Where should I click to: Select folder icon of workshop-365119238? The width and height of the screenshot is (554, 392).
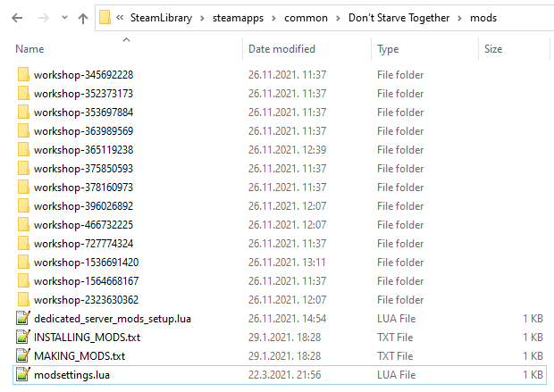[23, 149]
